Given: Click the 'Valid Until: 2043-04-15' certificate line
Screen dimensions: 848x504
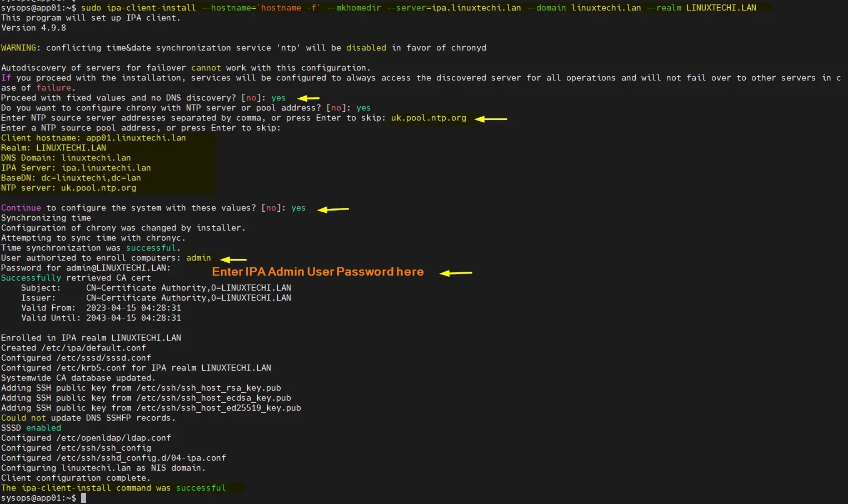Looking at the screenshot, I should pyautogui.click(x=101, y=318).
